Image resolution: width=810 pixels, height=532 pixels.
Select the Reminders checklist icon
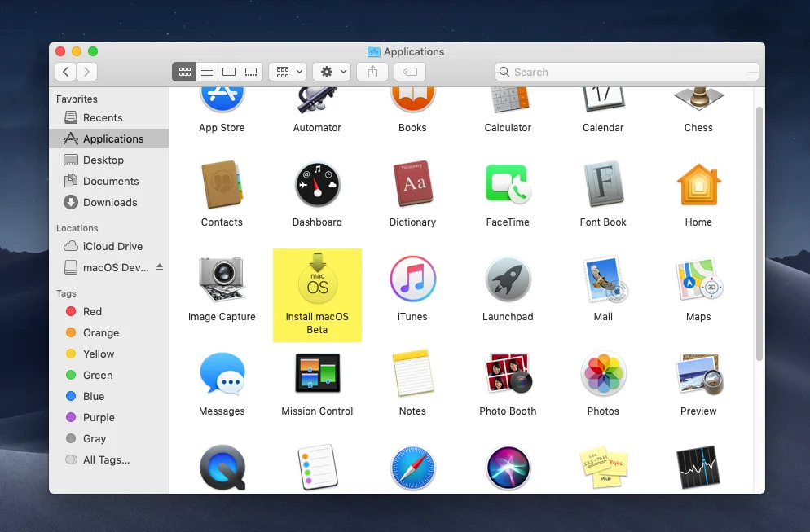pos(317,467)
